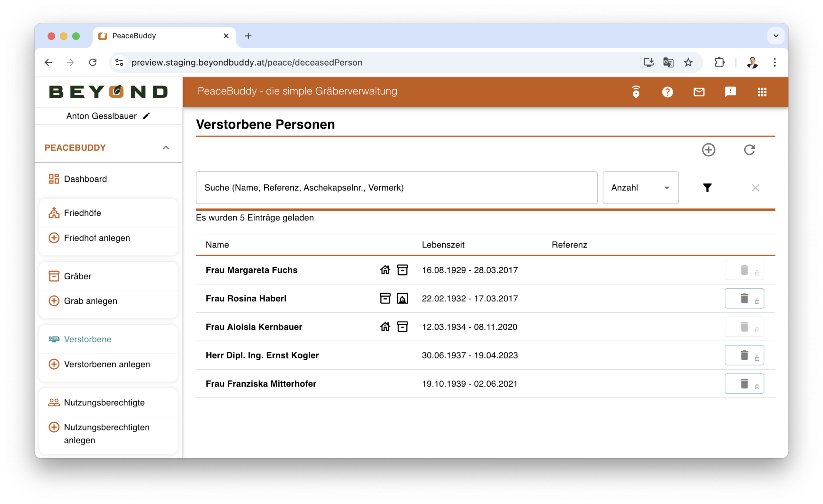This screenshot has height=504, width=823.
Task: Click the location beacon icon in header
Action: click(636, 92)
